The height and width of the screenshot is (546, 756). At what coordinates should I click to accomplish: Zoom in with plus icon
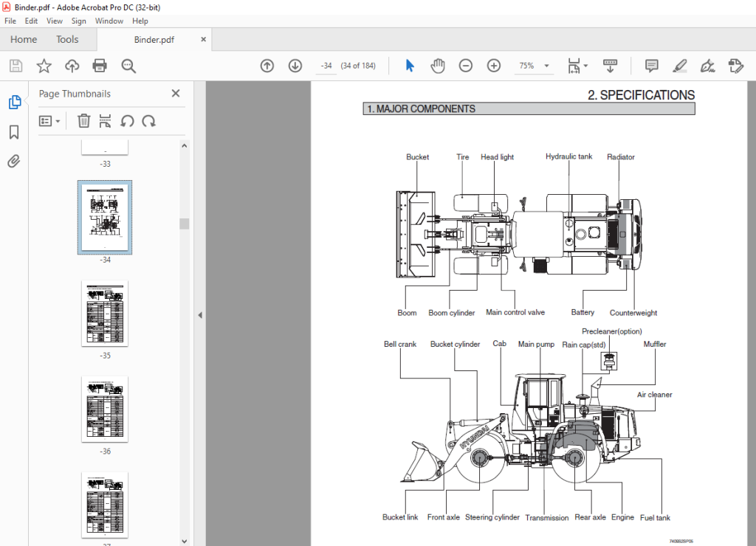click(494, 66)
